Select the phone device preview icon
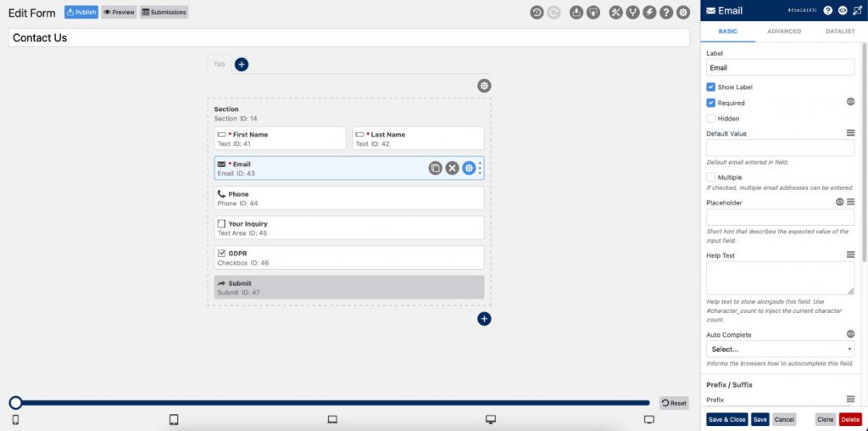The height and width of the screenshot is (431, 868). tap(15, 420)
